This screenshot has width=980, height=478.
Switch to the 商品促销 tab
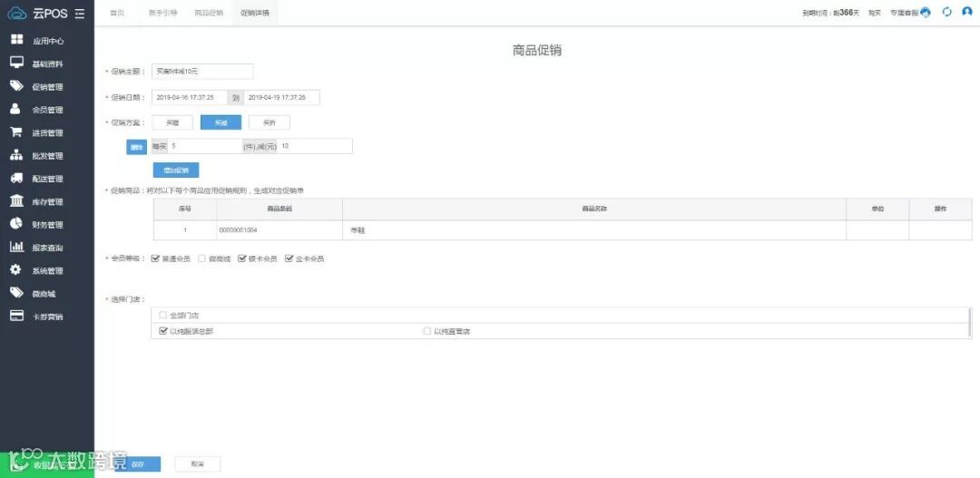click(x=209, y=13)
